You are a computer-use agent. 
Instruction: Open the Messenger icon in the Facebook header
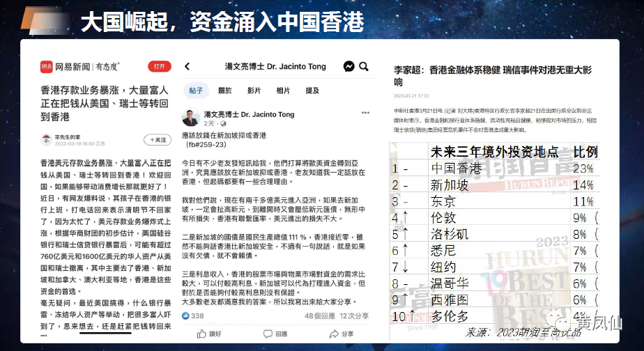348,66
